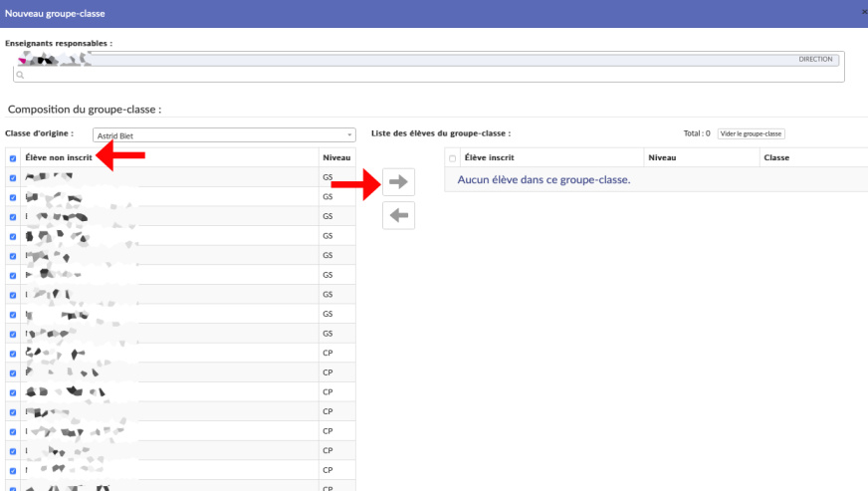Uncheck the last GS student row checkbox
This screenshot has width=868, height=491.
tap(12, 334)
